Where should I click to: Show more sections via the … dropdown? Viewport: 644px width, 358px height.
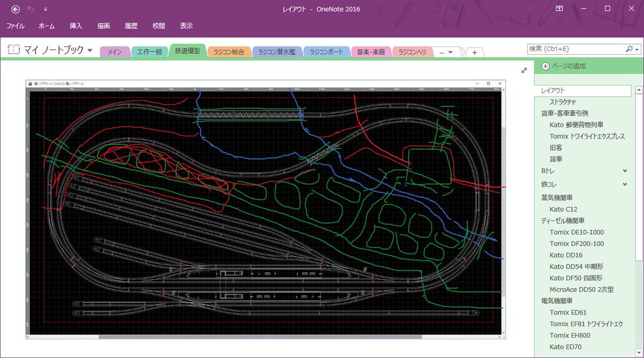coord(446,52)
